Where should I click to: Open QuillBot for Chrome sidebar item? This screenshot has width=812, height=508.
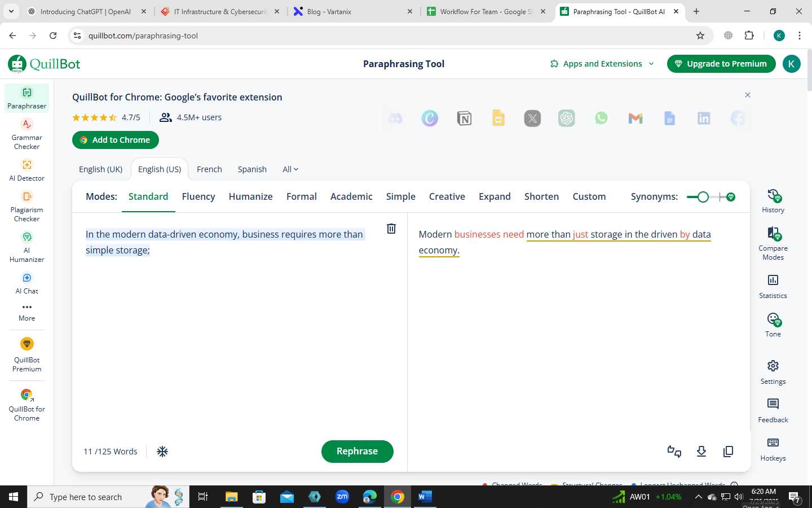tap(27, 405)
